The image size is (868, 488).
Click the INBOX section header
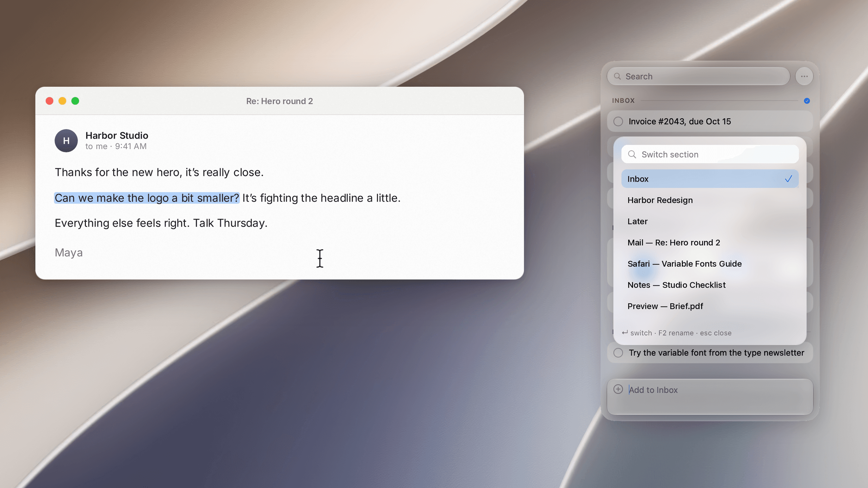[x=623, y=101]
